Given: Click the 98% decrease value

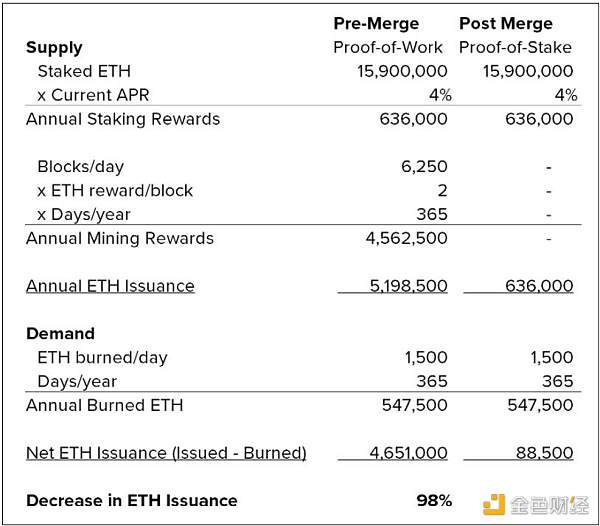Looking at the screenshot, I should tap(434, 500).
